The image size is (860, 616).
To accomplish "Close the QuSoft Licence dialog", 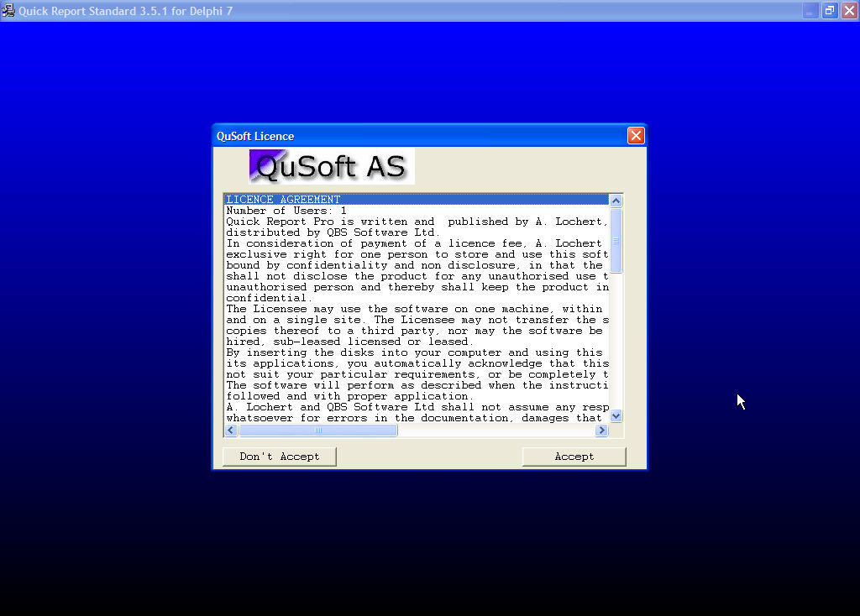I will coord(636,135).
